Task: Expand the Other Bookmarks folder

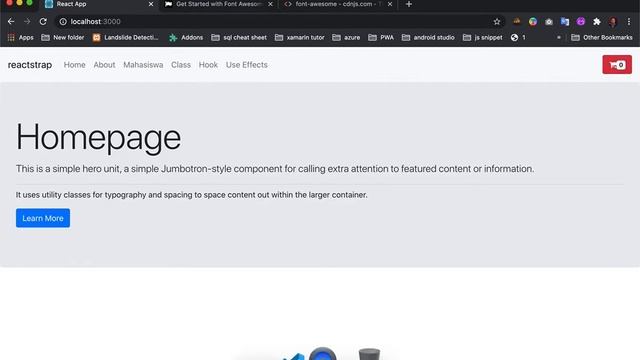Action: coord(602,38)
